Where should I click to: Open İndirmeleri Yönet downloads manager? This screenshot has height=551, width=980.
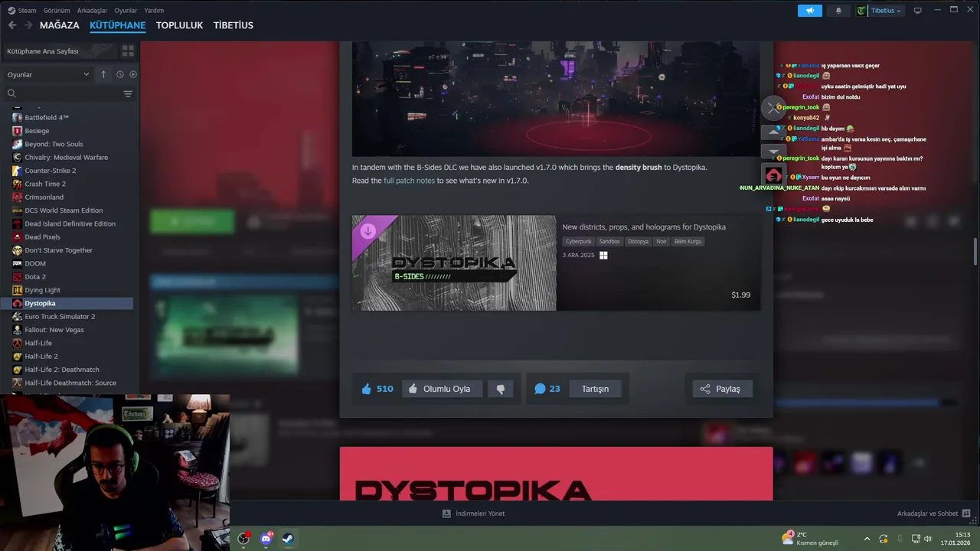pyautogui.click(x=473, y=514)
